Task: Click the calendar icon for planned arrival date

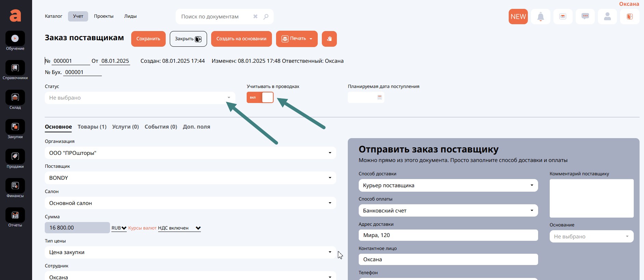Action: point(380,98)
